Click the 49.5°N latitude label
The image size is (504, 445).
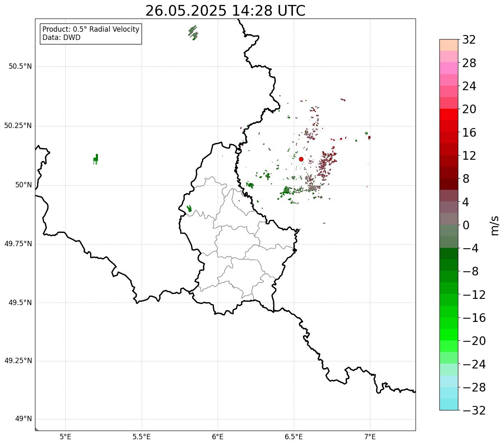[20, 303]
